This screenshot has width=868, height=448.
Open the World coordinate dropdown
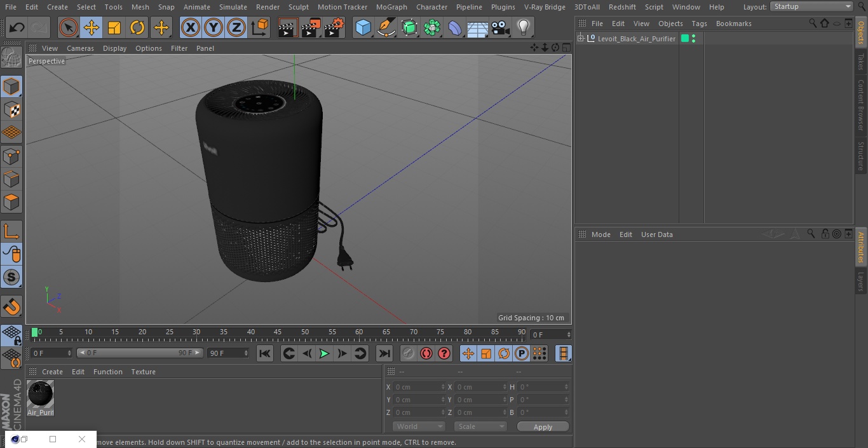419,426
